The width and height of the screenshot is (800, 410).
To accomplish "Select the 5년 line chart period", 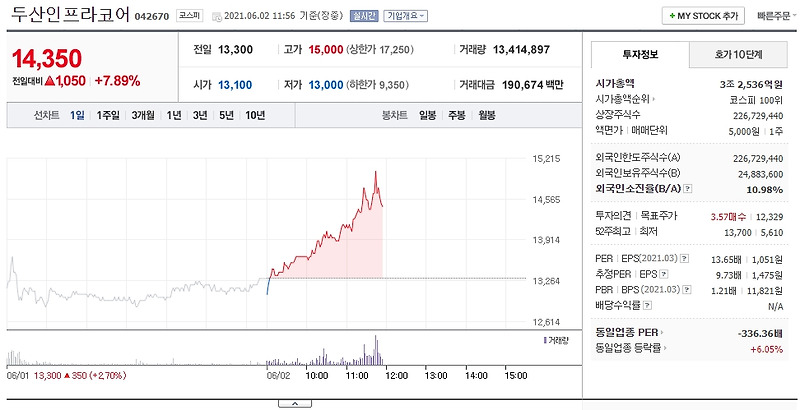I will [227, 115].
